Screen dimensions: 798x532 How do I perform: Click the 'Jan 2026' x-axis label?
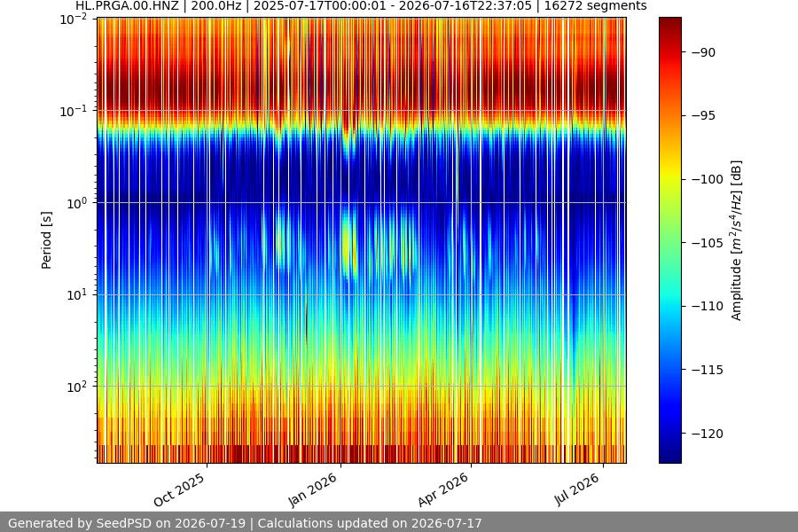pos(313,489)
